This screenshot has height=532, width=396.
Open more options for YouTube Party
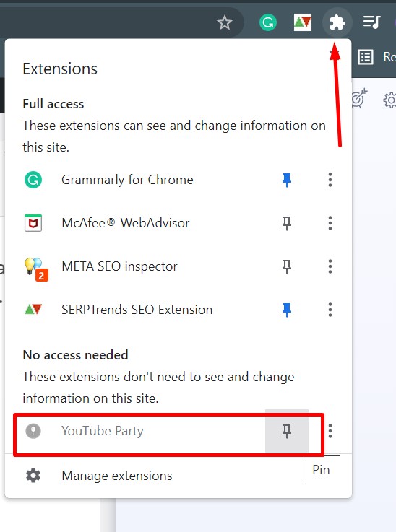(330, 431)
